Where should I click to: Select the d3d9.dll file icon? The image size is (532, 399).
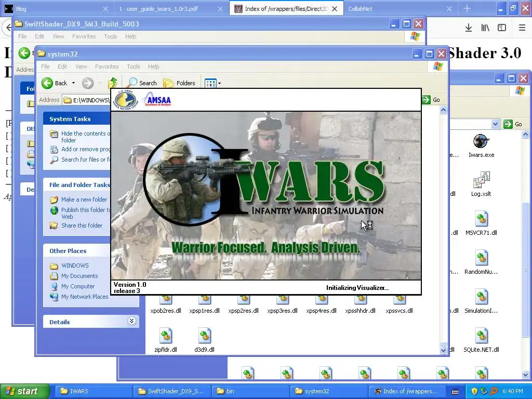[x=205, y=336]
